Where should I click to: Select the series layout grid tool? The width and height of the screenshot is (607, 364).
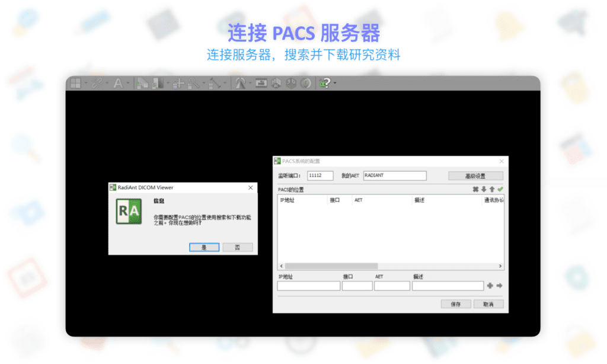click(x=75, y=83)
